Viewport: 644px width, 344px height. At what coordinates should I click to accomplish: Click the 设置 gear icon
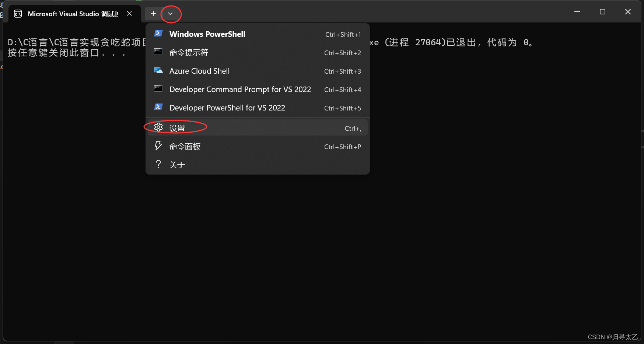pyautogui.click(x=158, y=127)
